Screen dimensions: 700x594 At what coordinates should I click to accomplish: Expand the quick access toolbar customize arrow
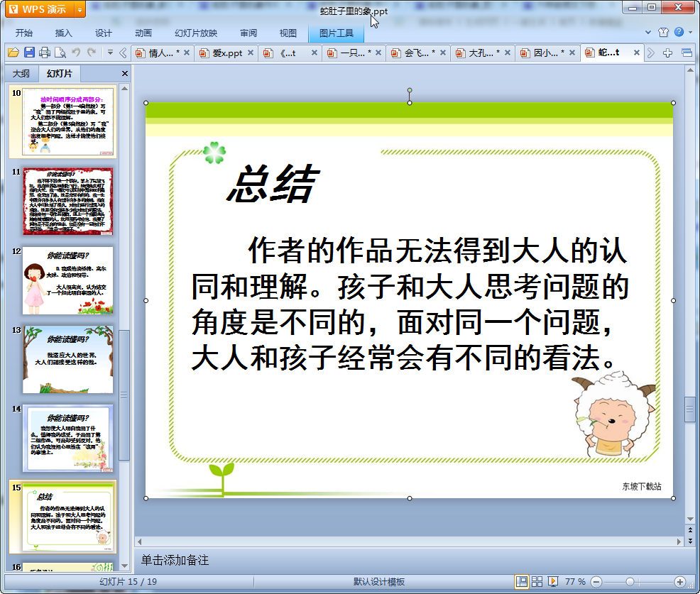tap(110, 53)
